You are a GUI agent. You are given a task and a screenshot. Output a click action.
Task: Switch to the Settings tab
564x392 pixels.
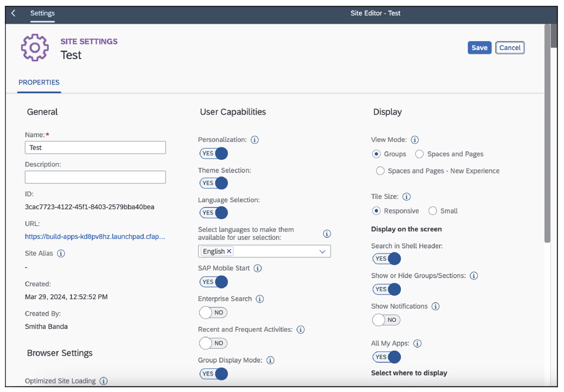[x=42, y=13]
